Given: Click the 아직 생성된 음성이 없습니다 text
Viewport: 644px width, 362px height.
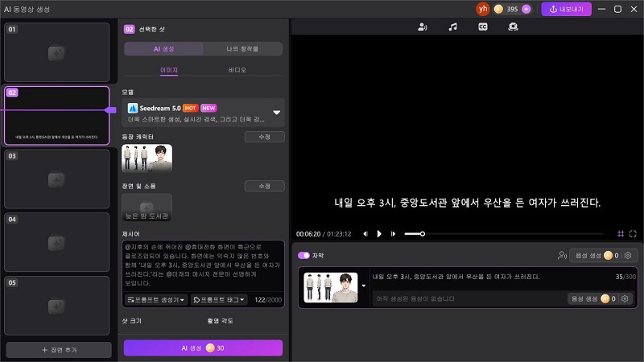Looking at the screenshot, I should (415, 298).
